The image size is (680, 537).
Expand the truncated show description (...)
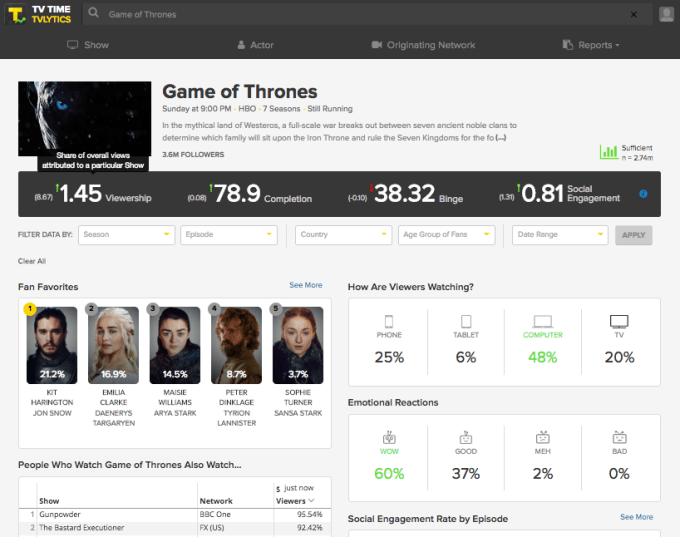tap(501, 138)
